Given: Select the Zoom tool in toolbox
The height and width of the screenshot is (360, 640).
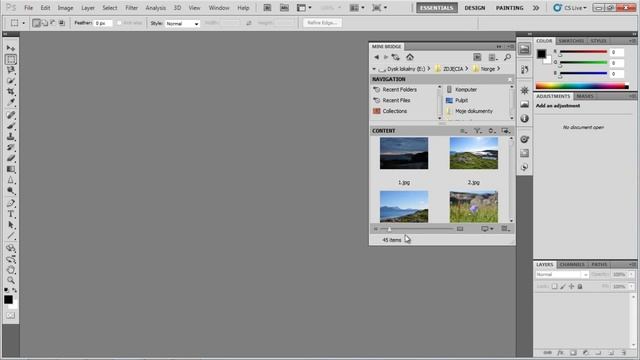Looking at the screenshot, I should pos(11,280).
